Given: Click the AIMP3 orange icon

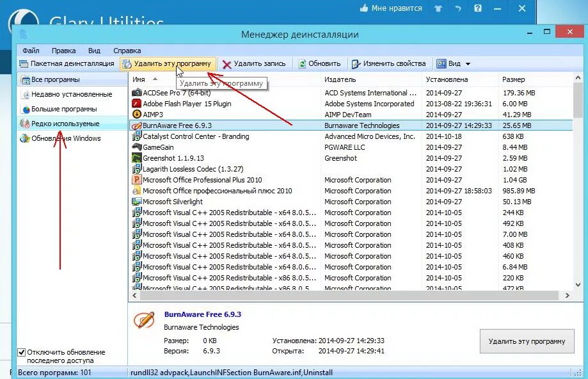Looking at the screenshot, I should pos(137,115).
